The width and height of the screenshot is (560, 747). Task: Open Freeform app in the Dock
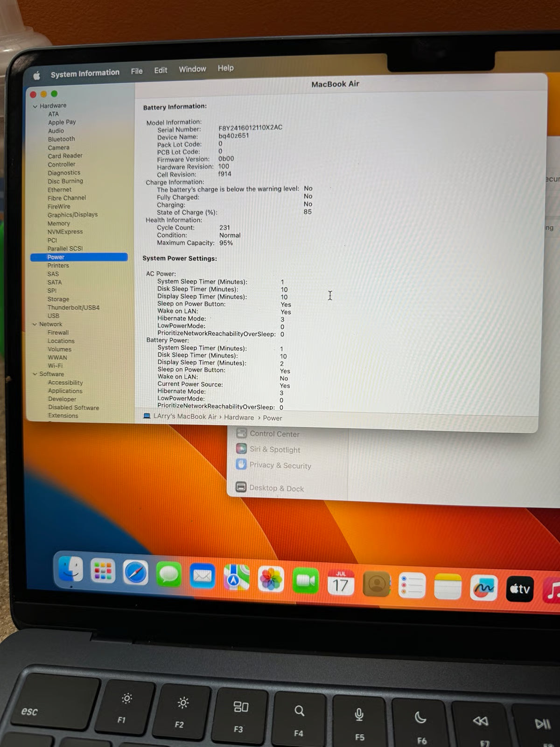point(483,588)
